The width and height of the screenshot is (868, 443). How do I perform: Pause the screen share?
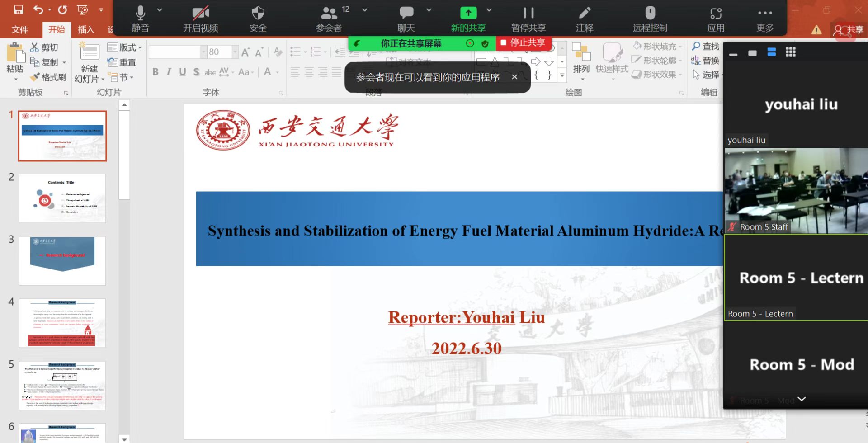tap(528, 14)
